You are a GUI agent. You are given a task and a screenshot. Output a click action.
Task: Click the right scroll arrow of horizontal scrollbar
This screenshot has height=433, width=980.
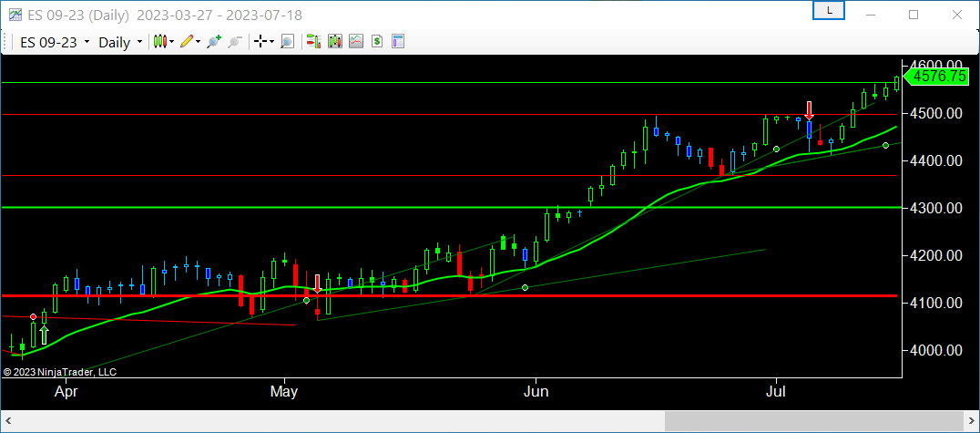[x=971, y=420]
